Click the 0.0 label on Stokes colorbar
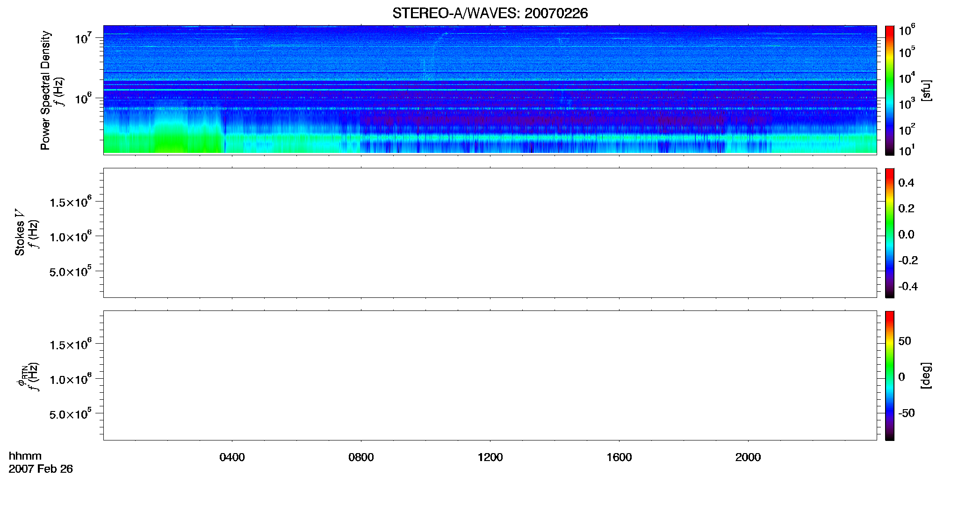 pos(906,235)
